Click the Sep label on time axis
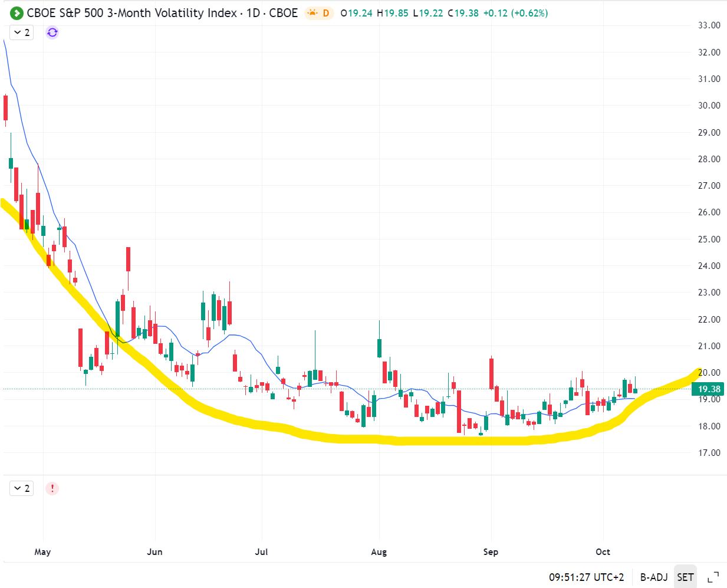Screen dimensions: 727x588 point(491,552)
